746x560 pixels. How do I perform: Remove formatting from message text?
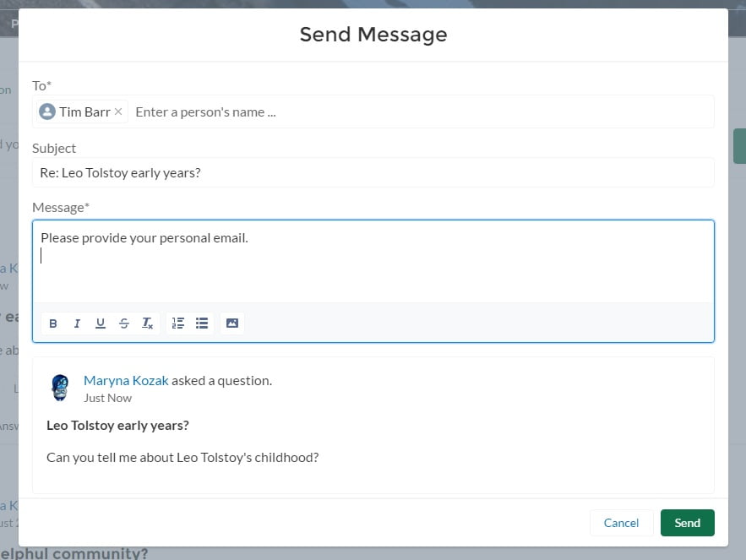tap(148, 323)
